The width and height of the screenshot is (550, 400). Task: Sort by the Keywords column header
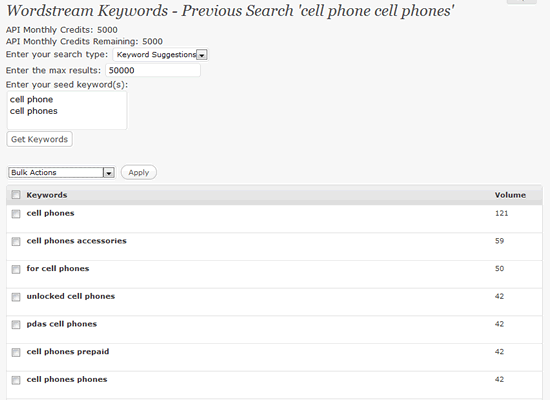(47, 195)
